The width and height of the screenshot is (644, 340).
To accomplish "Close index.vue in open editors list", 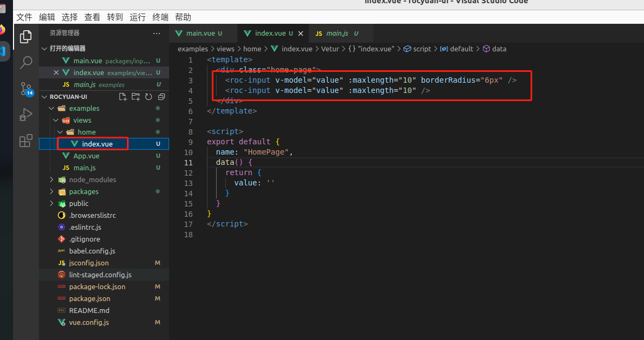I will 56,72.
